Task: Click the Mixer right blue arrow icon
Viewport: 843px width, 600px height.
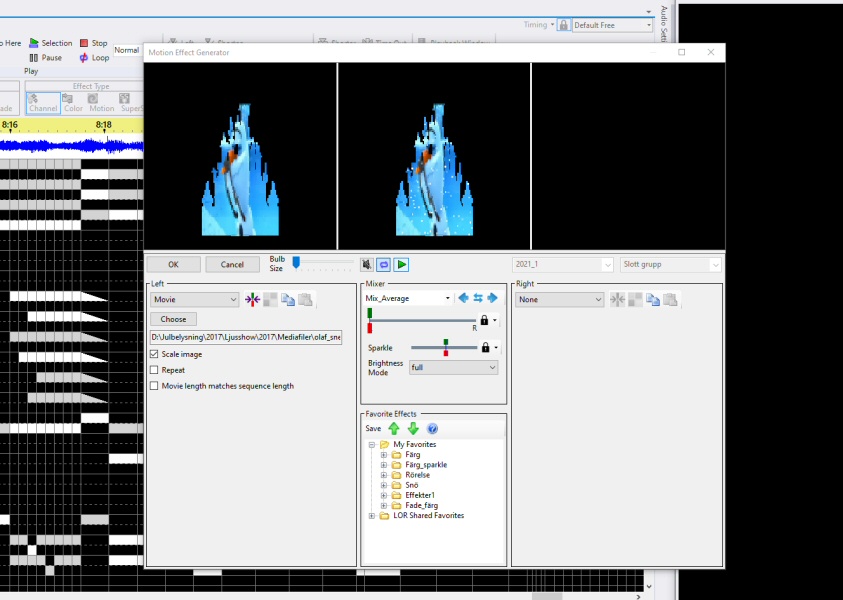Action: (x=492, y=298)
